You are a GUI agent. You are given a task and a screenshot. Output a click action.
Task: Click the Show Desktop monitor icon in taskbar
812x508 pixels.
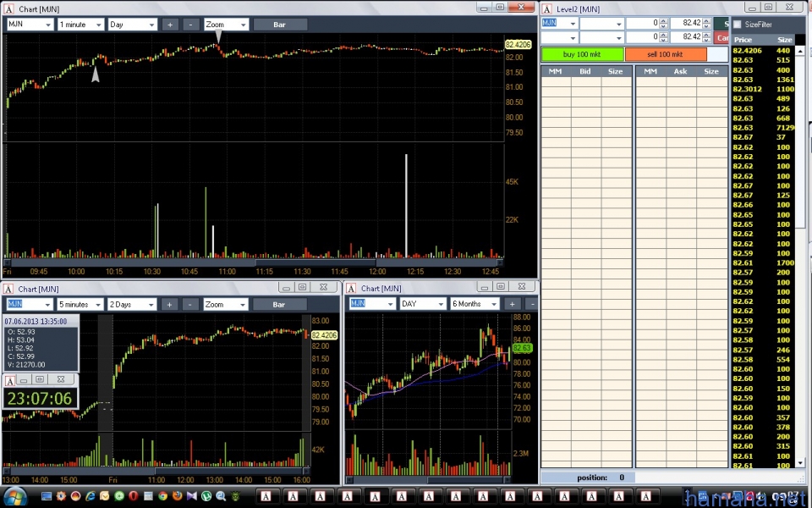47,496
